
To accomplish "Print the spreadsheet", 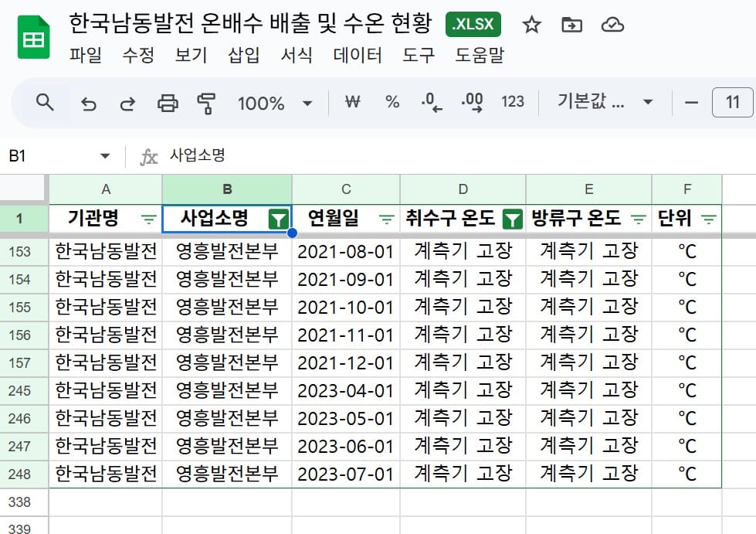I will [x=168, y=103].
